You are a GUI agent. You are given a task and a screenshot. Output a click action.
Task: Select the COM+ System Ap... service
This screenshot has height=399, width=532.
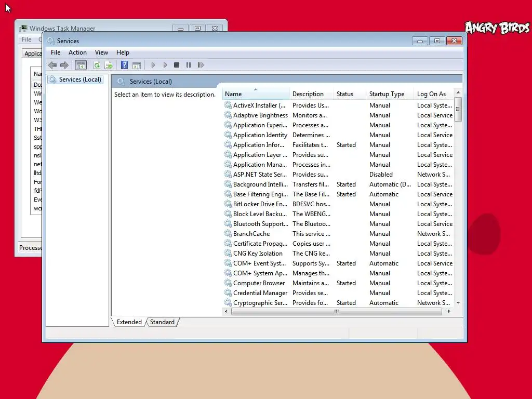(x=338, y=273)
